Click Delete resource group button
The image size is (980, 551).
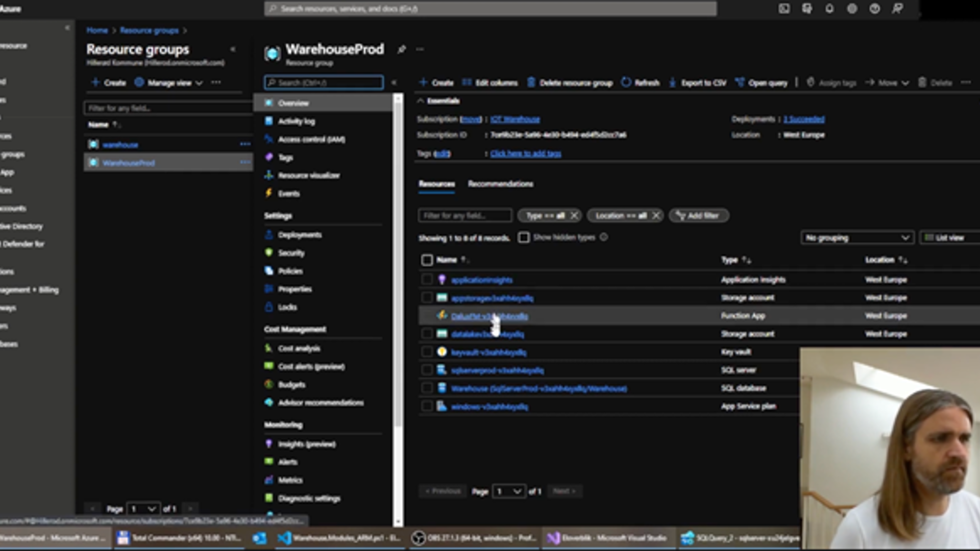click(x=570, y=83)
